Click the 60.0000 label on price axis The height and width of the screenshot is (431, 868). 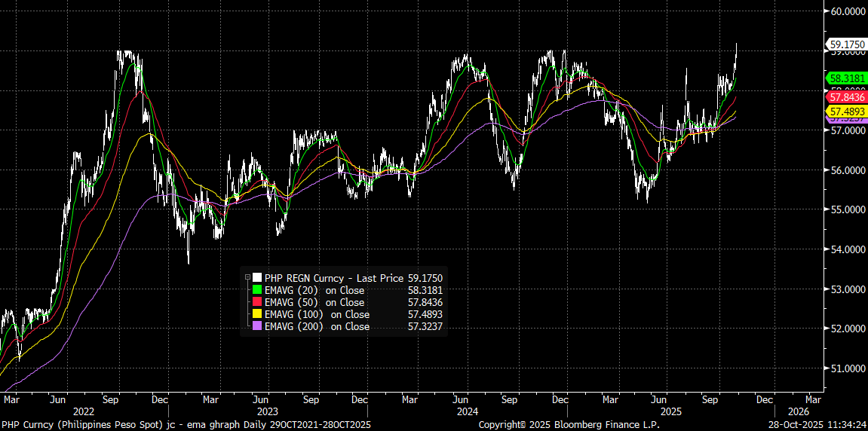pyautogui.click(x=846, y=11)
